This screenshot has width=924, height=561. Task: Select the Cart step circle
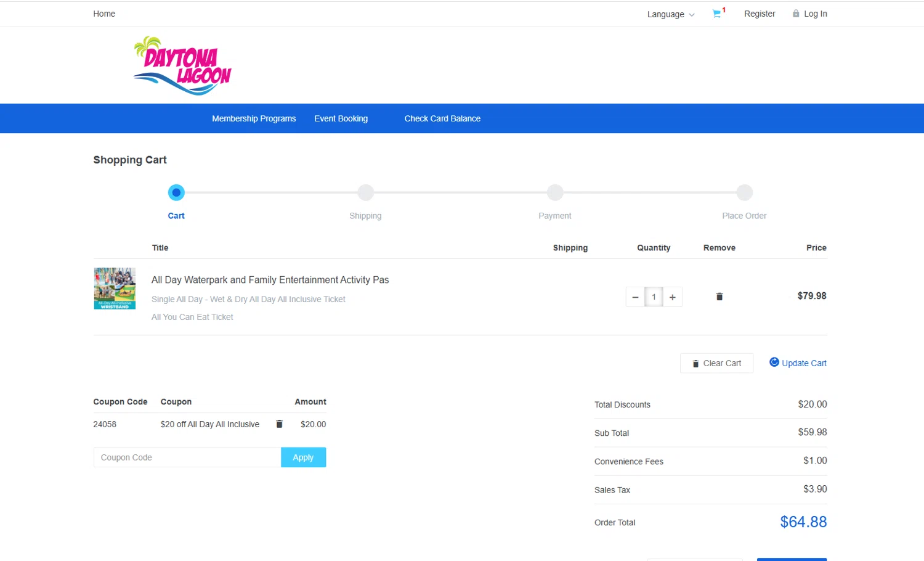pos(176,192)
